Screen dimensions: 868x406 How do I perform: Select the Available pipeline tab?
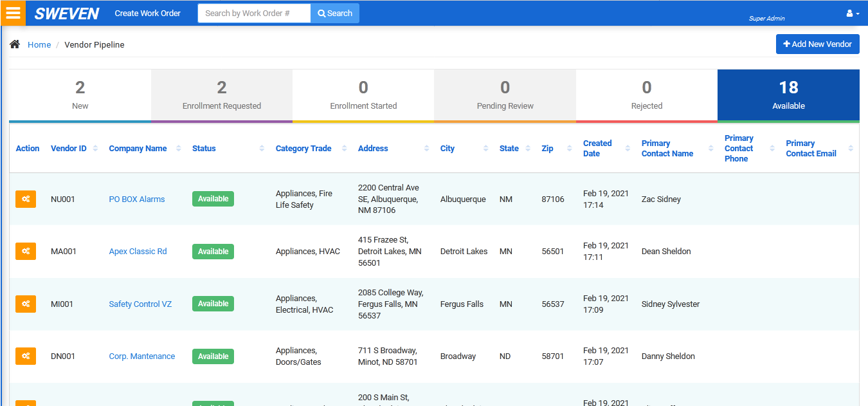pos(788,95)
